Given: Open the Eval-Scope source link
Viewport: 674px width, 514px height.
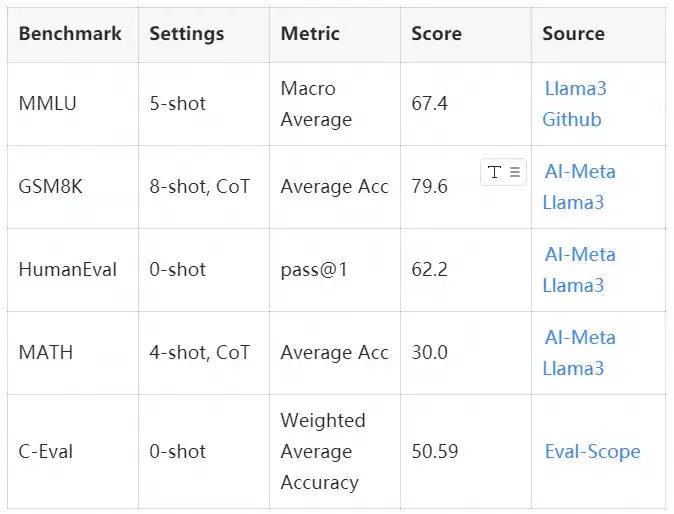Looking at the screenshot, I should 592,452.
